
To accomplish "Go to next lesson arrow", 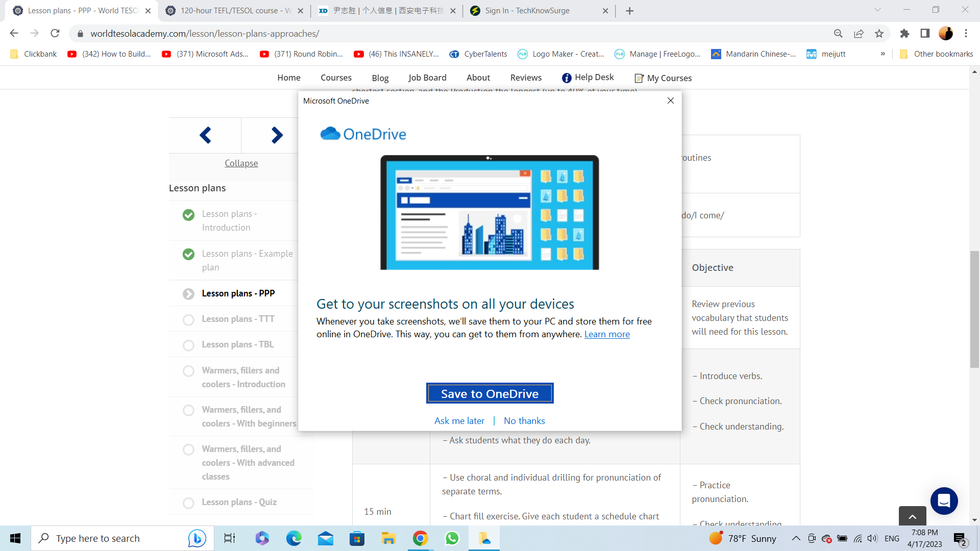I will click(x=277, y=135).
